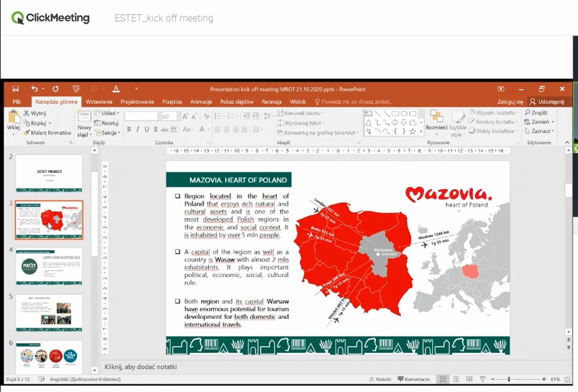Switch to the Wstawianie tab
The image size is (578, 392).
99,101
